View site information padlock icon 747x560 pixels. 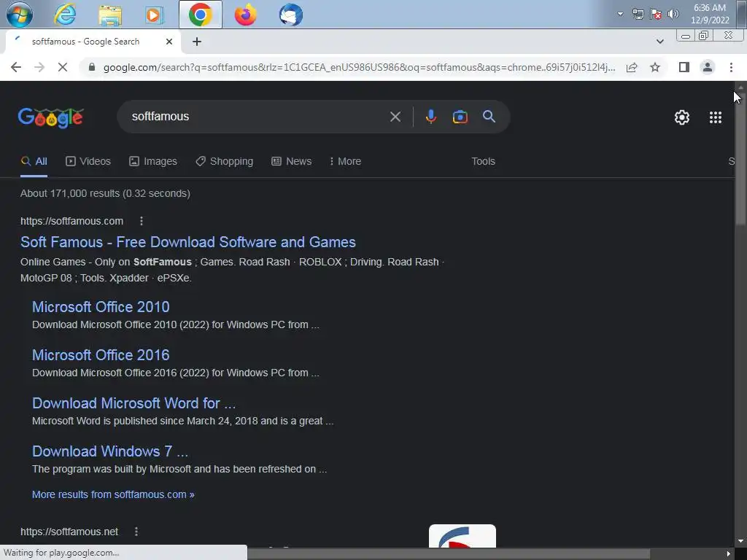[92, 67]
